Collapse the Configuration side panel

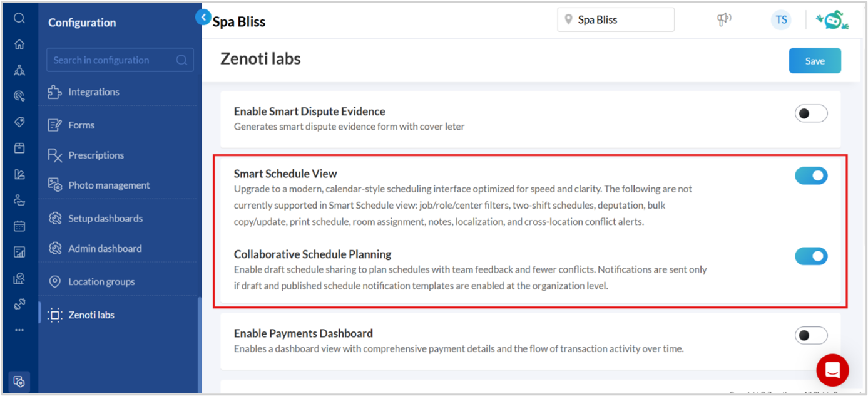203,18
